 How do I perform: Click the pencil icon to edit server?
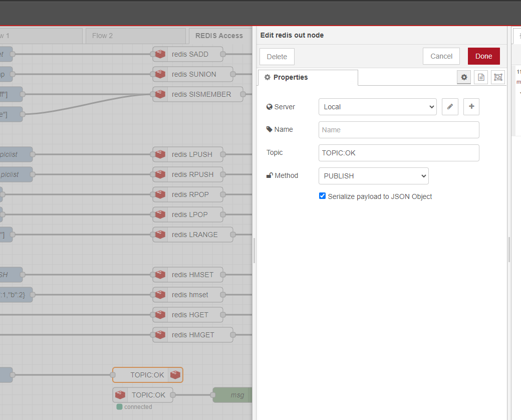[450, 107]
